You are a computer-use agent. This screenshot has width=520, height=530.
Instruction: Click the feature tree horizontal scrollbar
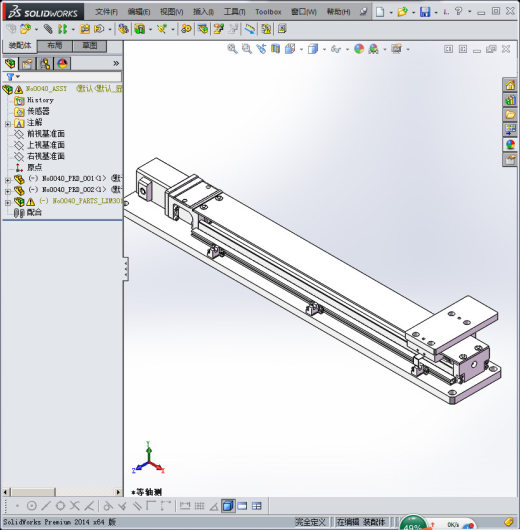tap(62, 492)
